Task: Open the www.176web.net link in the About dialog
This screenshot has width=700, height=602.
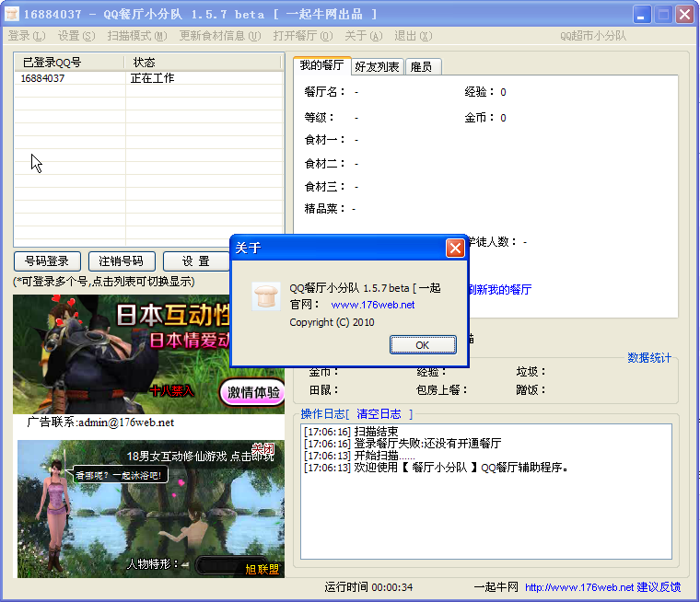Action: click(x=373, y=305)
